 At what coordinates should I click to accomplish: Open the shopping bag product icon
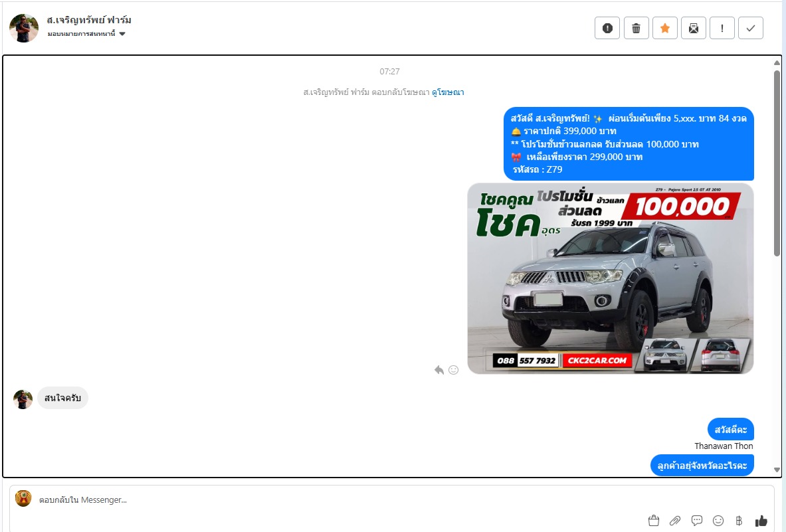point(653,520)
